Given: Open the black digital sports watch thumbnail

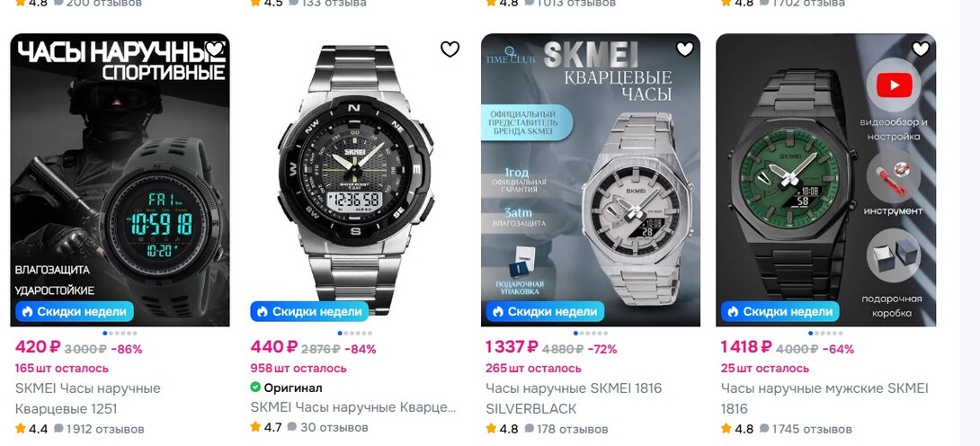Looking at the screenshot, I should click(120, 180).
